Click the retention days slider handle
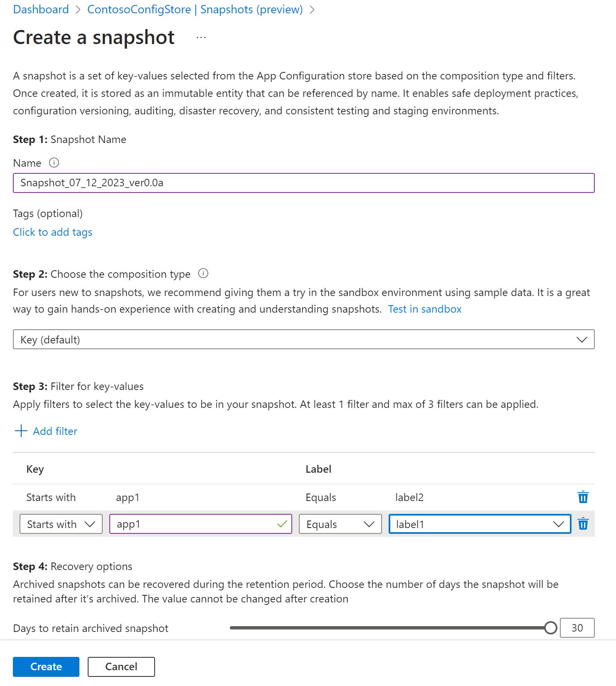The width and height of the screenshot is (616, 686). (x=550, y=628)
